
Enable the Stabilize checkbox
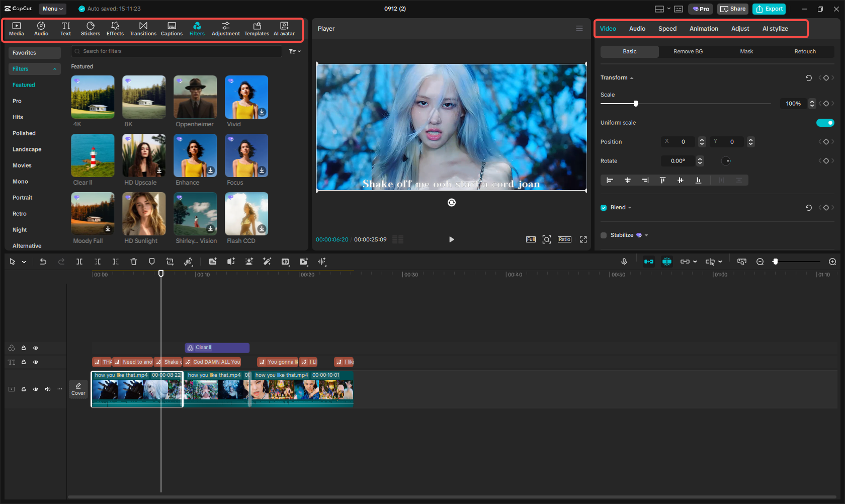tap(603, 235)
